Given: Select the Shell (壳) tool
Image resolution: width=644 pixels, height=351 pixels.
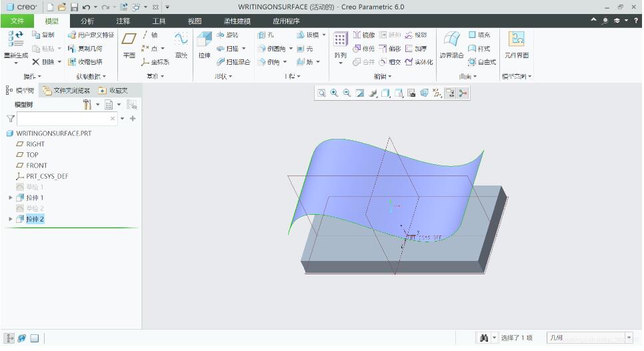Looking at the screenshot, I should coord(305,49).
